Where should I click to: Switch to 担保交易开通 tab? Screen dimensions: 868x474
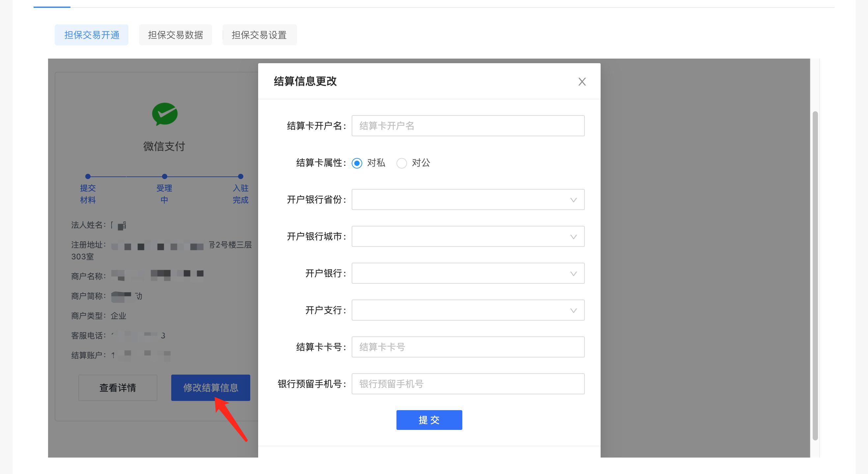click(x=92, y=35)
